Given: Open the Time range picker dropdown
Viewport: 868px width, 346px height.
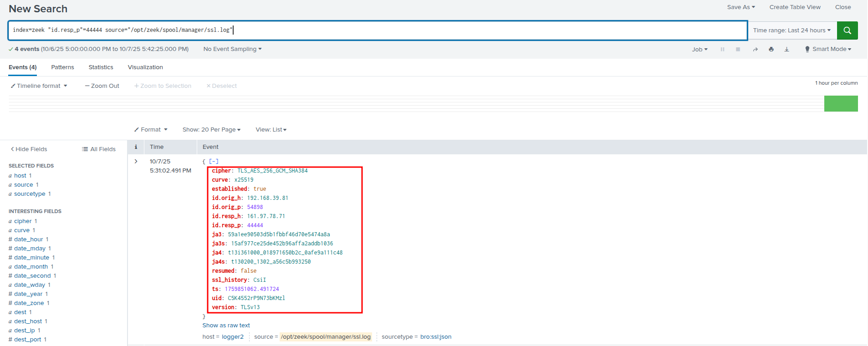Looking at the screenshot, I should (791, 31).
